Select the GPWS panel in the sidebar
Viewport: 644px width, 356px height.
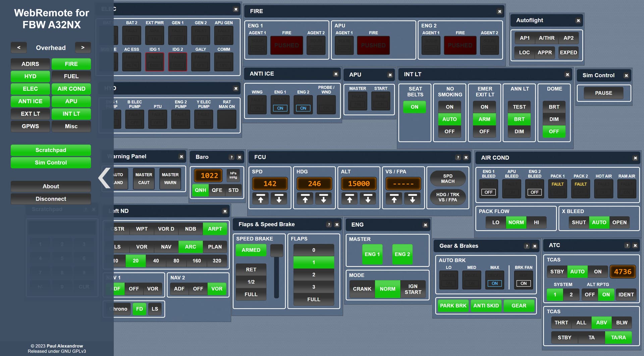[x=30, y=126]
